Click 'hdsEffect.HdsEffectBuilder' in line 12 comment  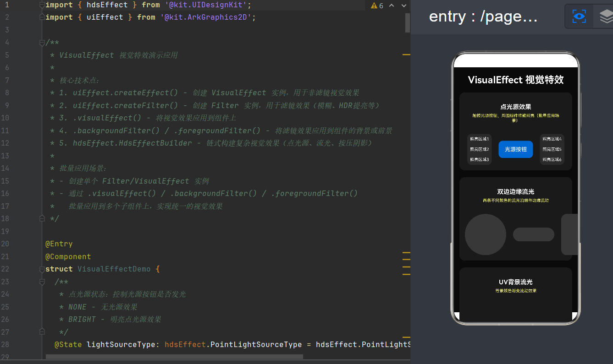point(133,143)
